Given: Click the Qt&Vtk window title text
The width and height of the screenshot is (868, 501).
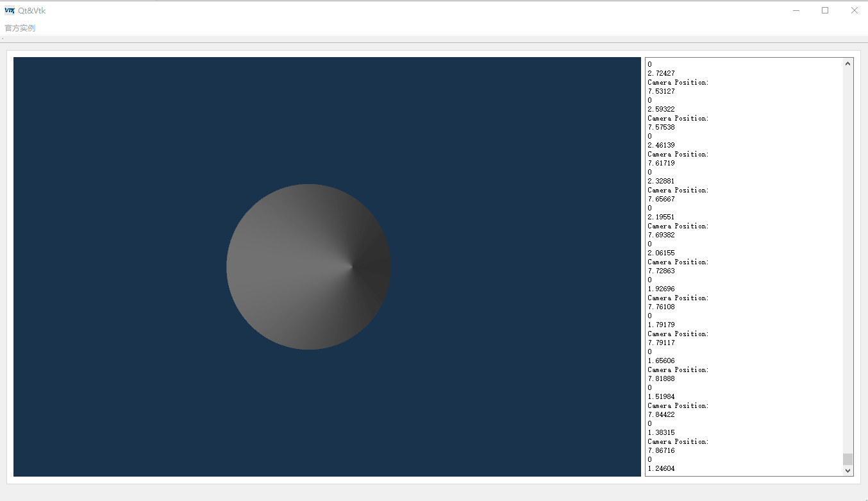Looking at the screenshot, I should point(32,11).
